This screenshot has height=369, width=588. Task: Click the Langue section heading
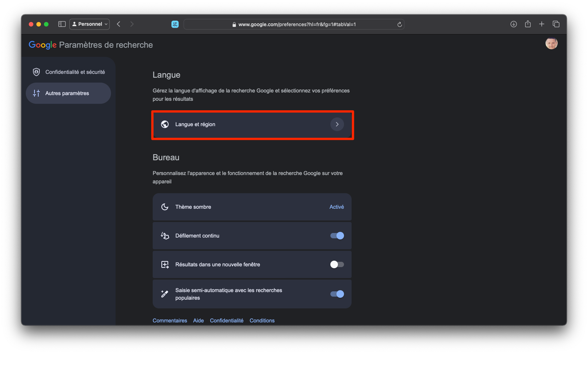pos(166,75)
